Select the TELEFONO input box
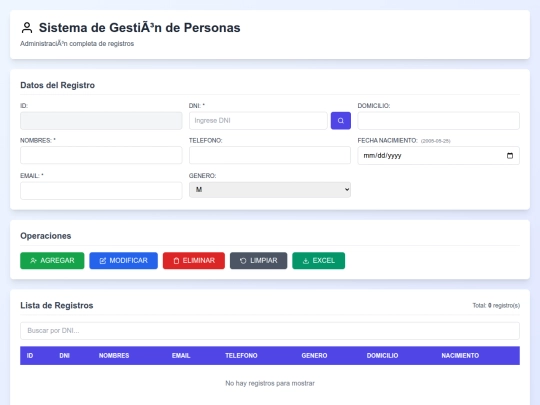540x405 pixels. click(x=270, y=155)
